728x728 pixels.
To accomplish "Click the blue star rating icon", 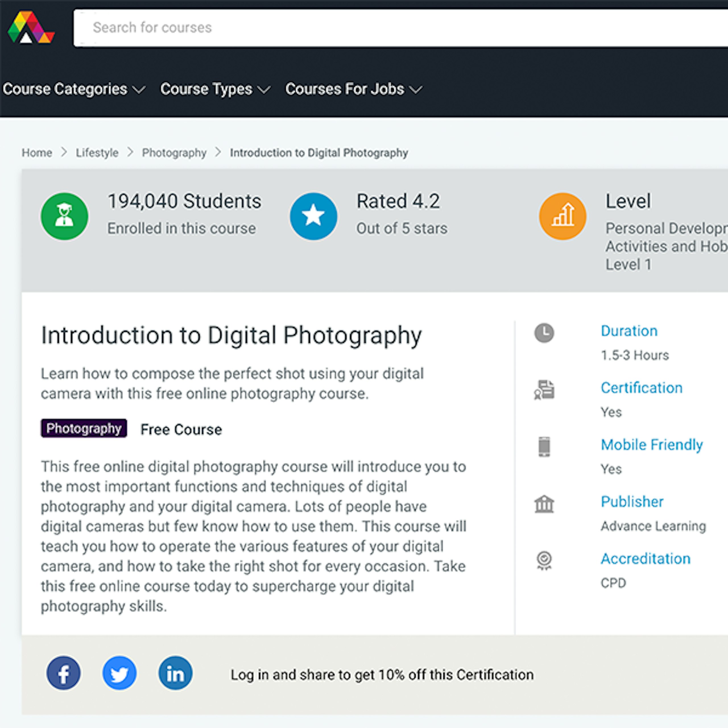I will click(x=313, y=216).
